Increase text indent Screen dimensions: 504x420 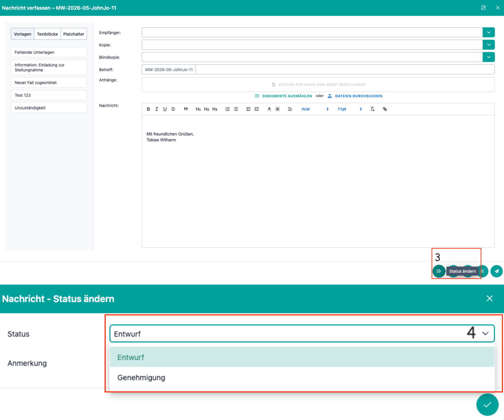point(257,109)
